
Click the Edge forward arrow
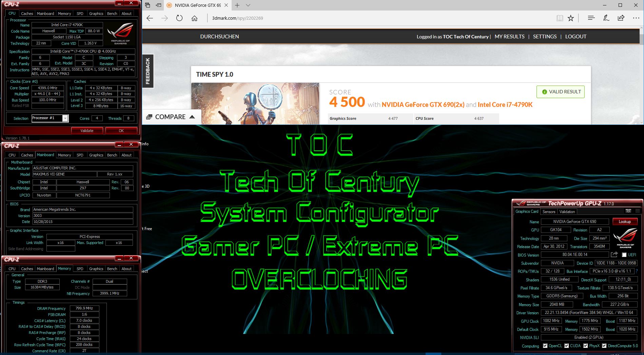164,18
